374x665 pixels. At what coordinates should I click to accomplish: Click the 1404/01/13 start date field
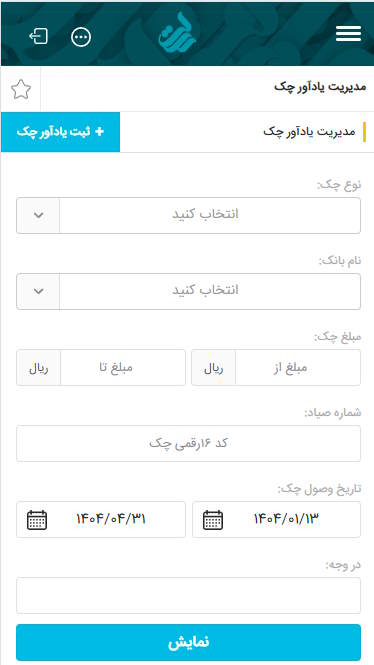tap(276, 520)
